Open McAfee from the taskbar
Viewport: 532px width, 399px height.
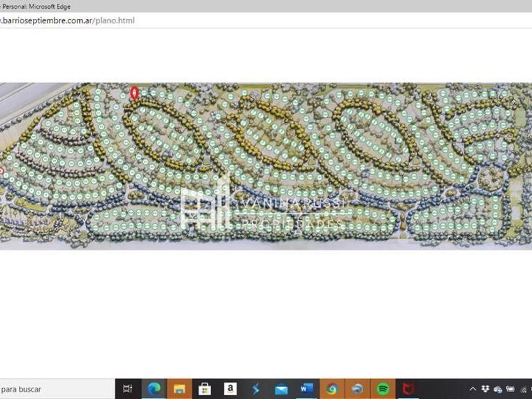tap(408, 389)
